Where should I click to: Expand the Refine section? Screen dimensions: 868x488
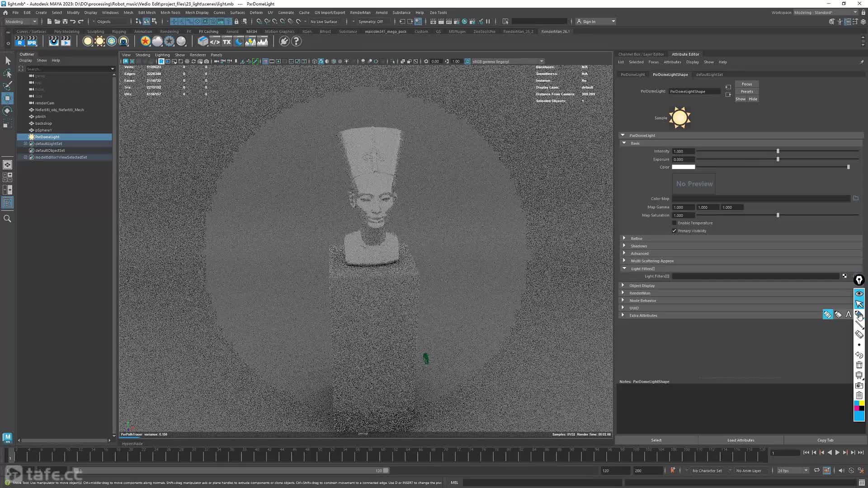point(624,238)
